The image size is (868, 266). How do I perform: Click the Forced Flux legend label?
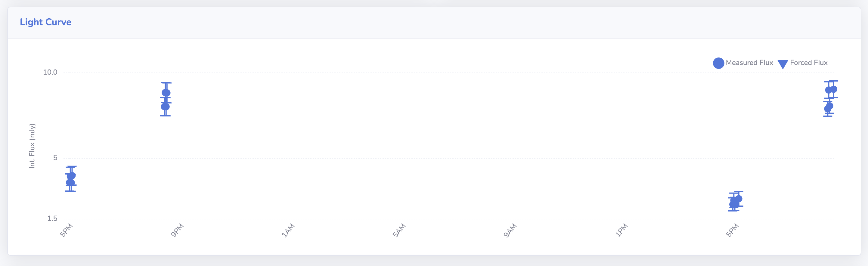[x=809, y=63]
